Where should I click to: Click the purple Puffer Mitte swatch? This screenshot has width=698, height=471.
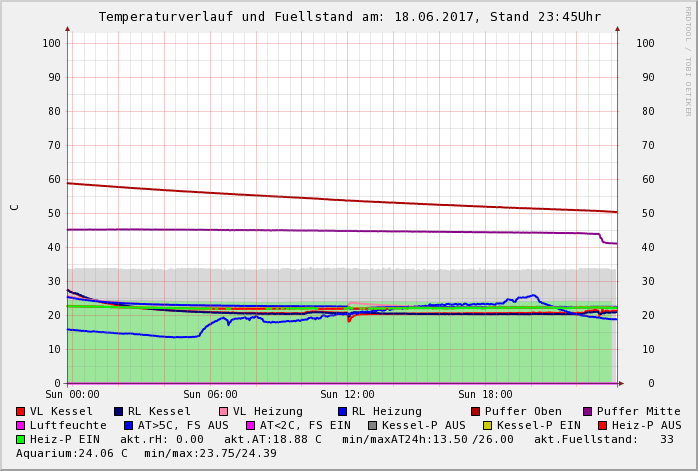click(587, 412)
